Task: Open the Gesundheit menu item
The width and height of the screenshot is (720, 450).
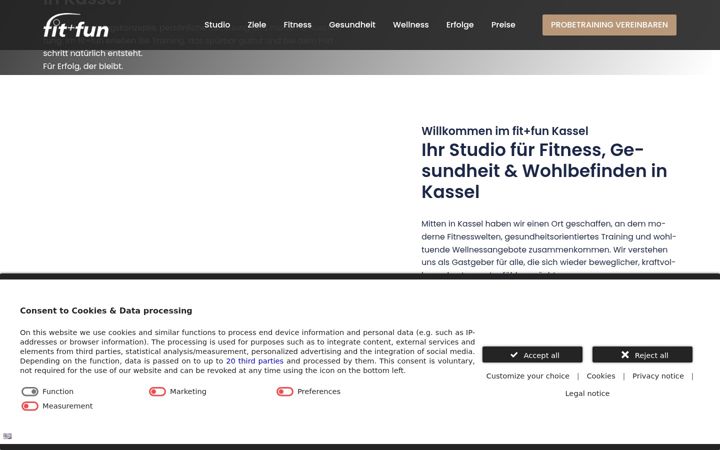Action: [x=352, y=25]
